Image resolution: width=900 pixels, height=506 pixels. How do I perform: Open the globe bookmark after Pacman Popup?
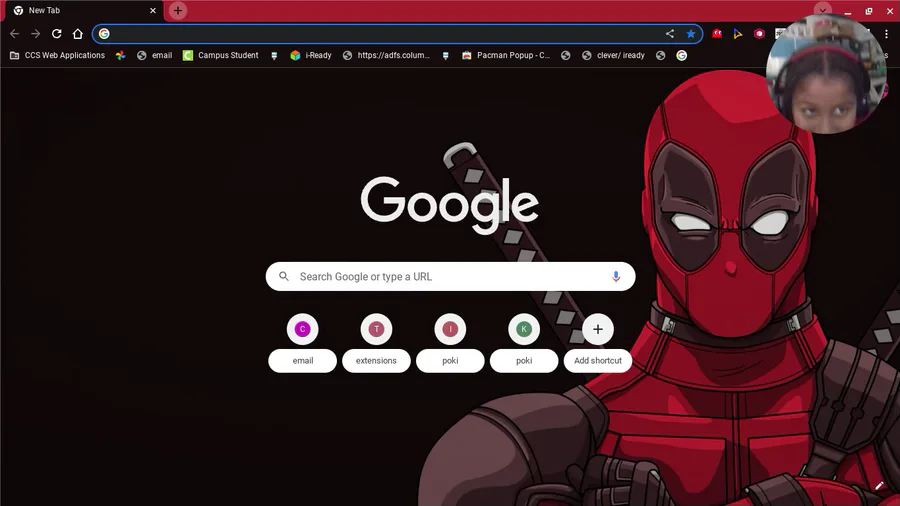(565, 55)
